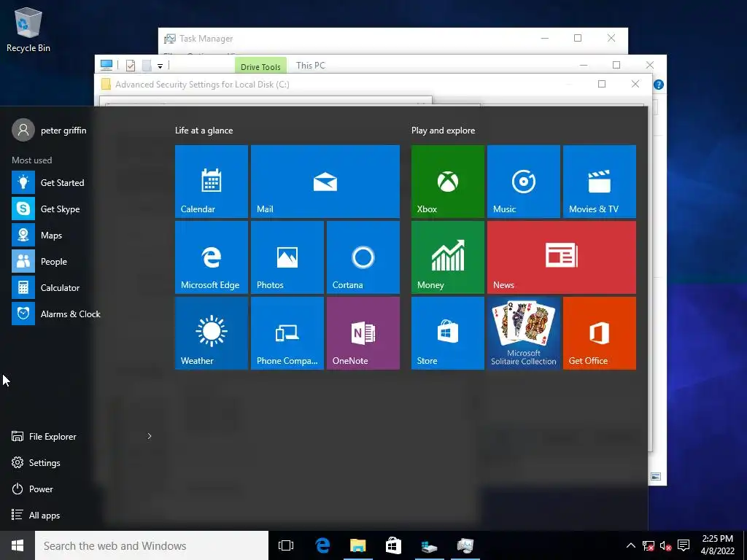The width and height of the screenshot is (747, 560).
Task: Click Properties icon in This PC toolbar
Action: point(131,66)
